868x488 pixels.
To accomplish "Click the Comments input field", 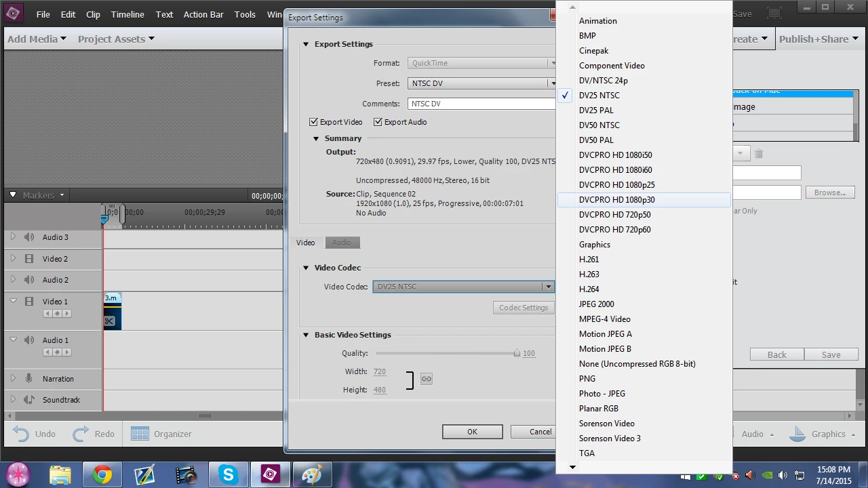I will coord(482,104).
